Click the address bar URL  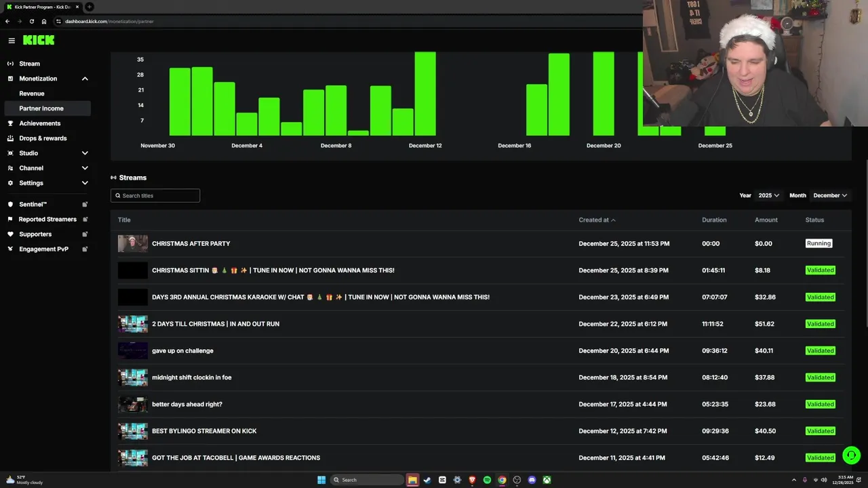(109, 21)
